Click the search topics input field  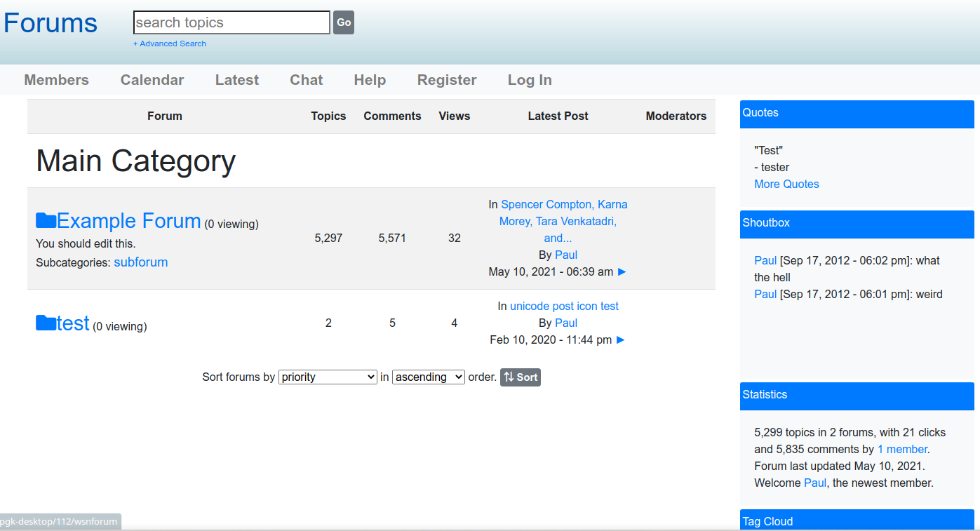[x=231, y=22]
